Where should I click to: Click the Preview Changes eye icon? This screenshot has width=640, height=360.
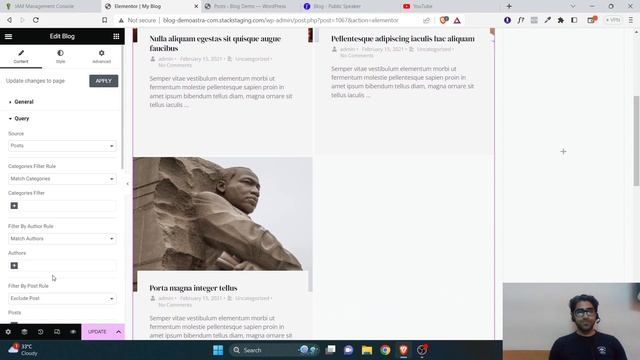(x=73, y=332)
